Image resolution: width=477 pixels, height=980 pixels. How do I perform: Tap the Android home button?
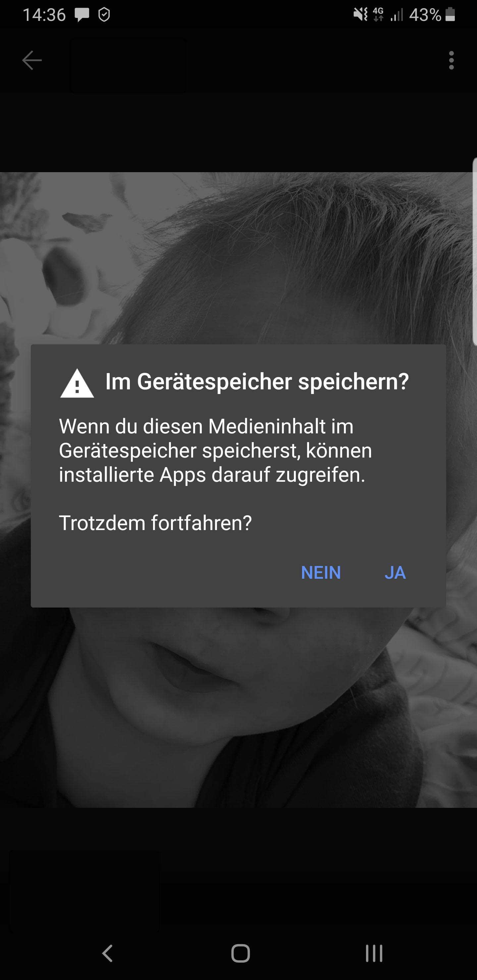[240, 953]
